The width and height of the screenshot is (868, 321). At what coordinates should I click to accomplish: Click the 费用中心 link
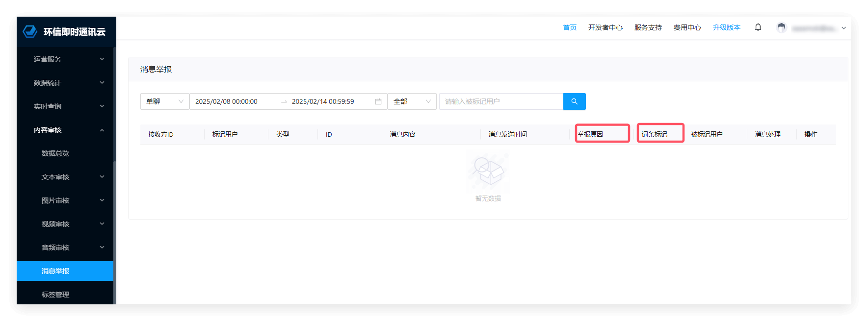pos(687,27)
